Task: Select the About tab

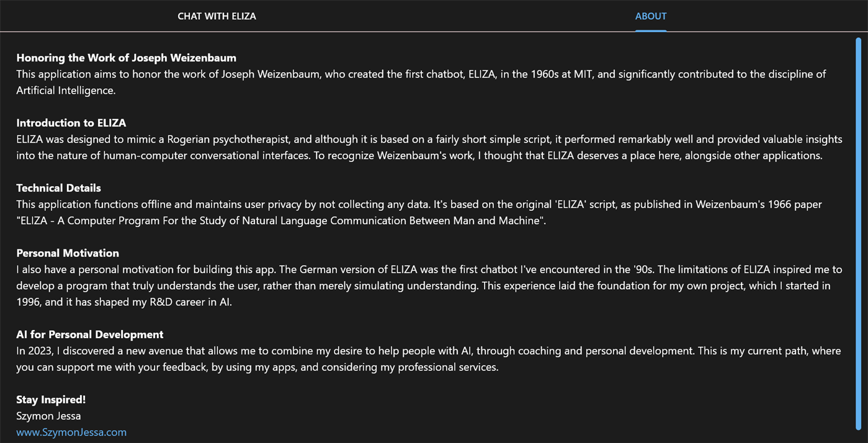Action: (x=650, y=16)
